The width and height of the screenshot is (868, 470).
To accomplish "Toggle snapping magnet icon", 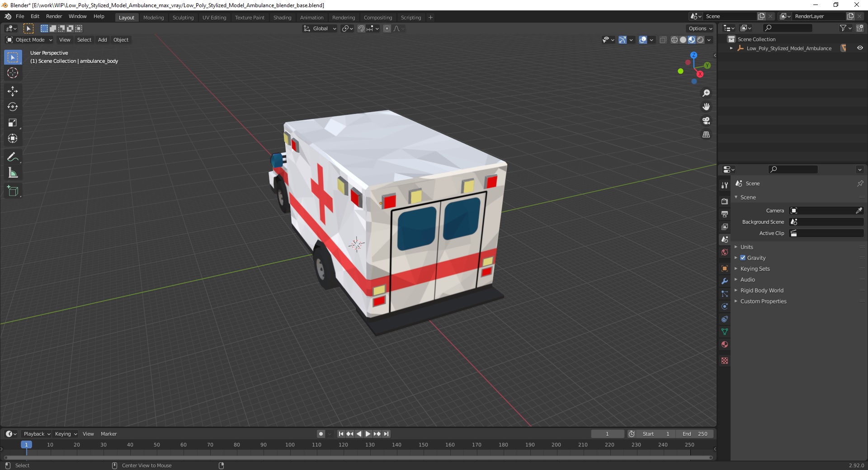I will (x=361, y=28).
